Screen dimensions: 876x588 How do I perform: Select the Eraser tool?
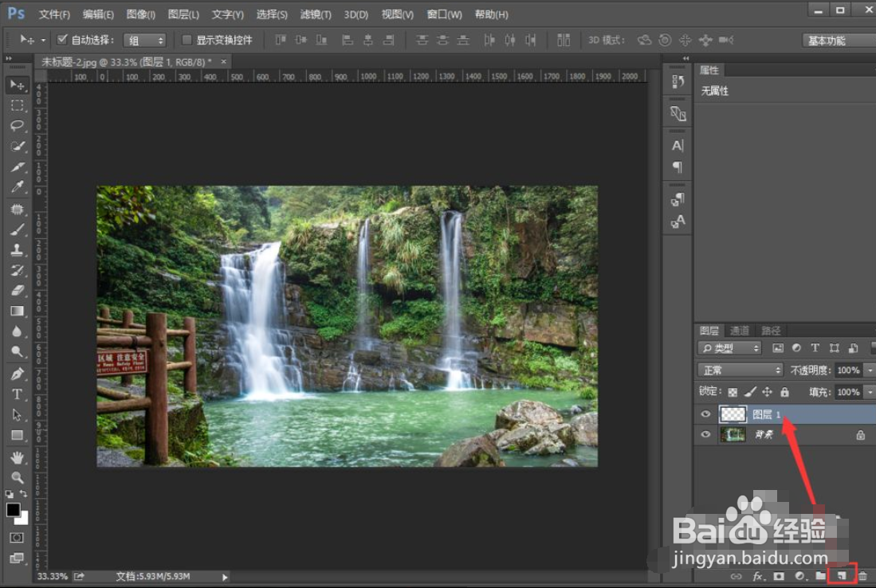click(x=17, y=290)
